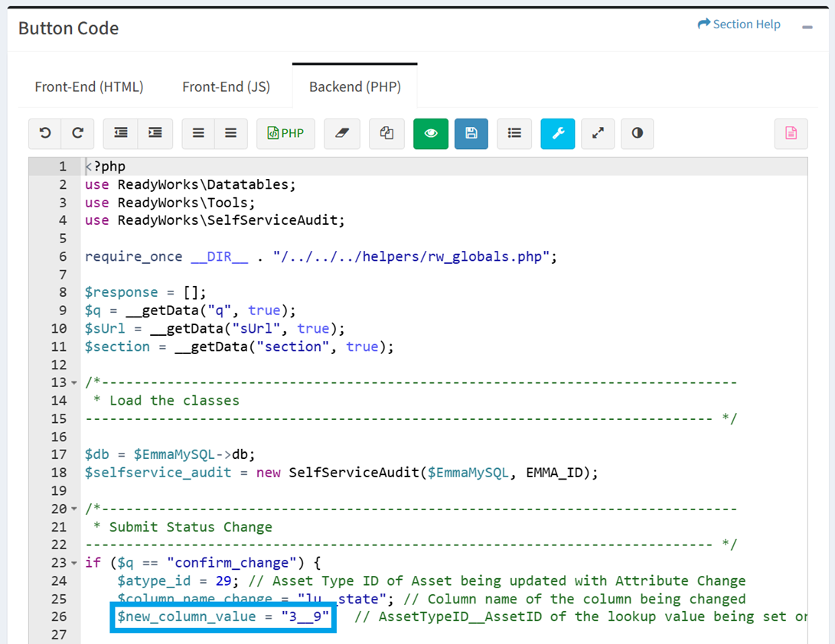Image resolution: width=835 pixels, height=644 pixels.
Task: Click the bulleted list icon
Action: 514,133
